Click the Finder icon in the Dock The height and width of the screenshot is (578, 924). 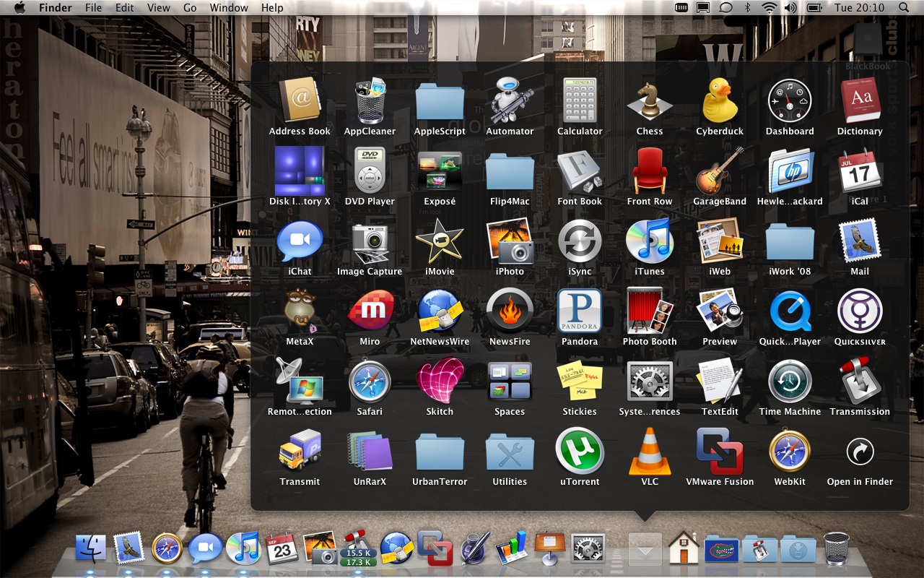[x=91, y=549]
